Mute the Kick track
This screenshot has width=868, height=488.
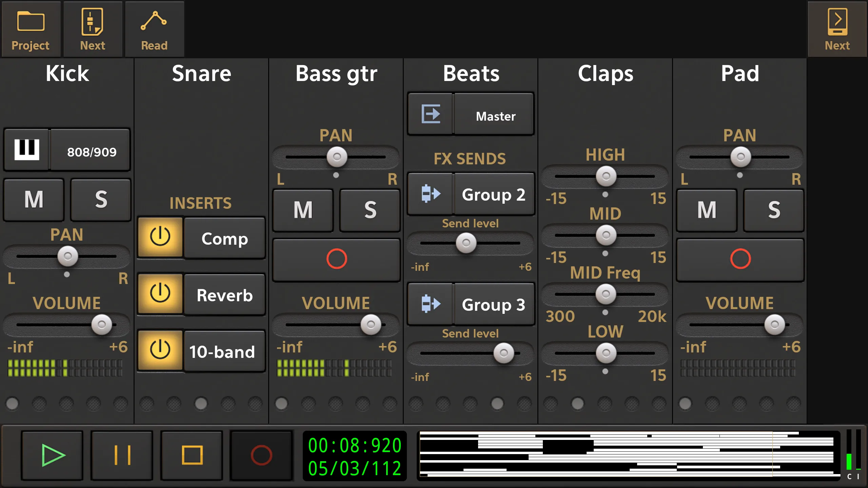pos(34,200)
